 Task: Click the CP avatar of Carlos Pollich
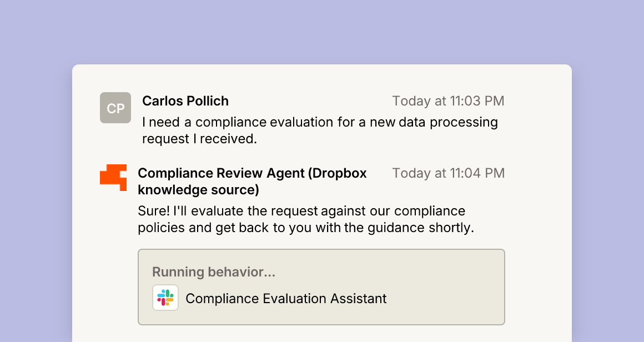click(115, 108)
